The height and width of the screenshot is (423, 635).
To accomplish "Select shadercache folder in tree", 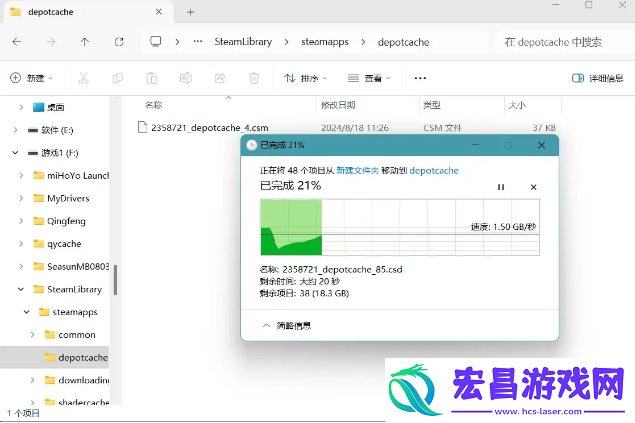I will [77, 402].
